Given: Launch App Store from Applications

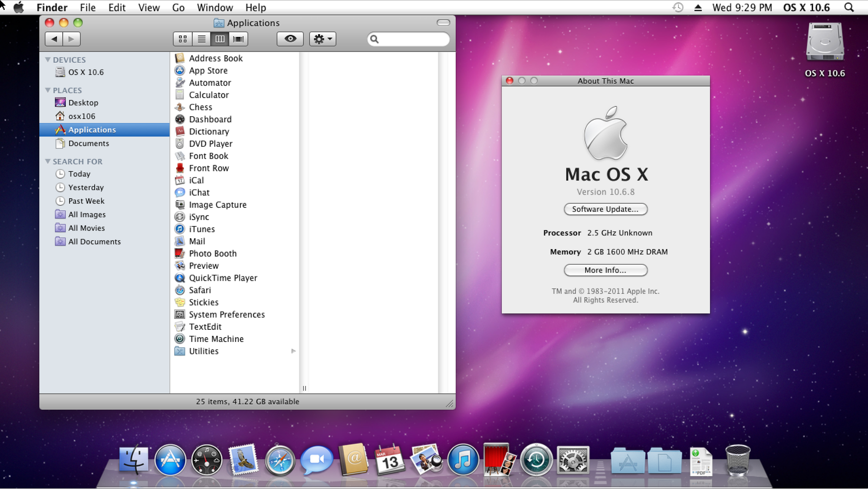Looking at the screenshot, I should (208, 70).
